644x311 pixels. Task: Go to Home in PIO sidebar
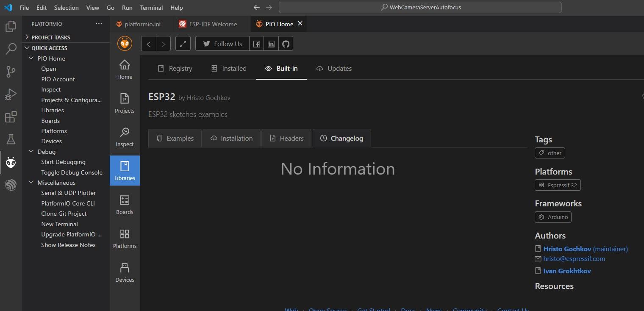pyautogui.click(x=125, y=70)
